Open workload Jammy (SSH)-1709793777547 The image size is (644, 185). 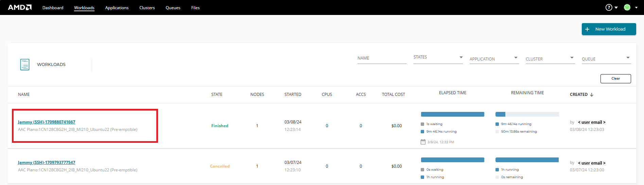point(47,163)
